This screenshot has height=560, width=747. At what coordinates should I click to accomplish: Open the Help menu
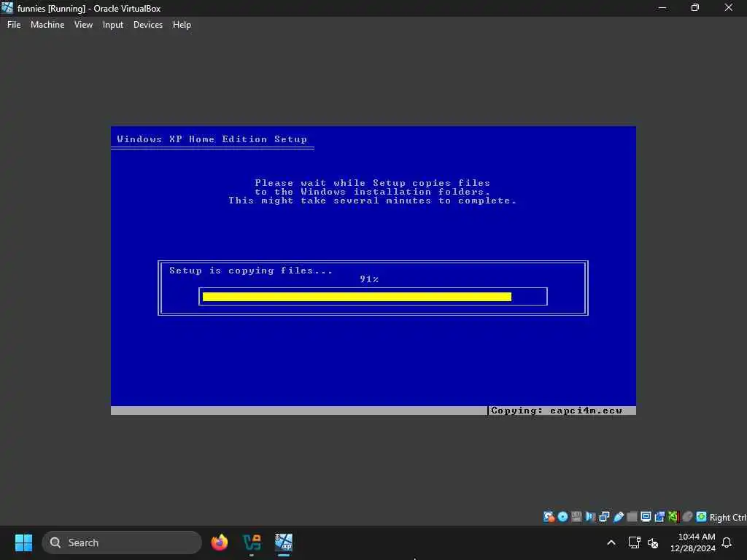(x=182, y=25)
